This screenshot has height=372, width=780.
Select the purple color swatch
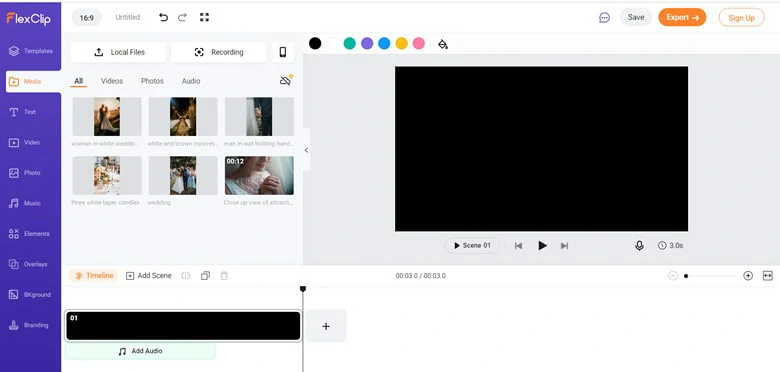coord(367,43)
